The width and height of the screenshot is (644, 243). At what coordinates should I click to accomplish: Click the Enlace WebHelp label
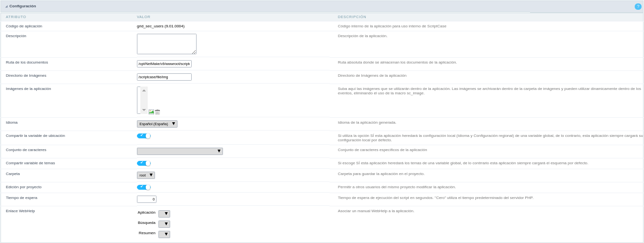[21, 211]
